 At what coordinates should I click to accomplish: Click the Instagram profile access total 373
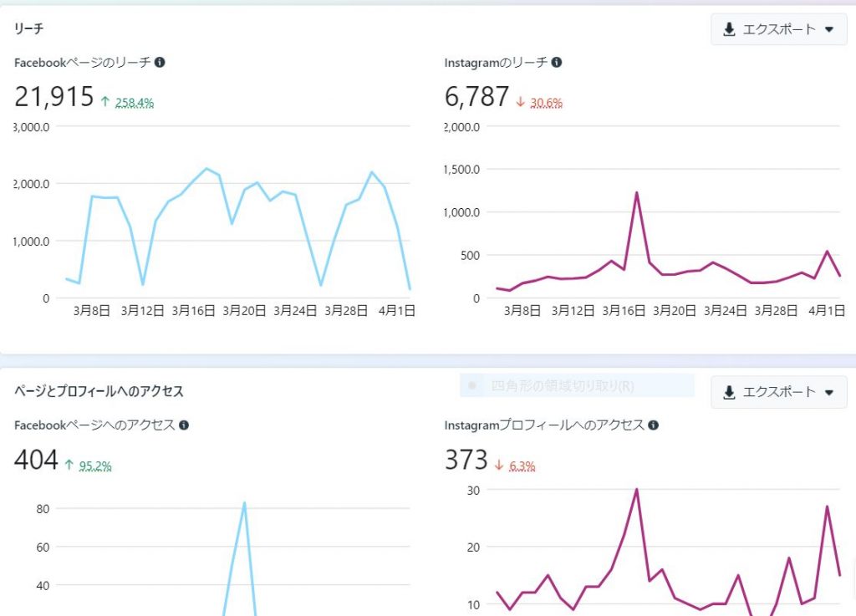(x=466, y=460)
